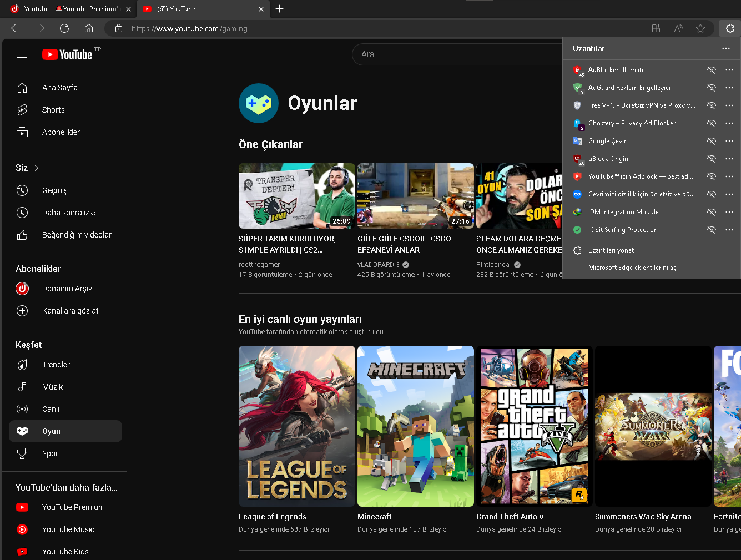Toggle toolbar visibility for Free VPN extension
This screenshot has width=741, height=560.
[711, 105]
